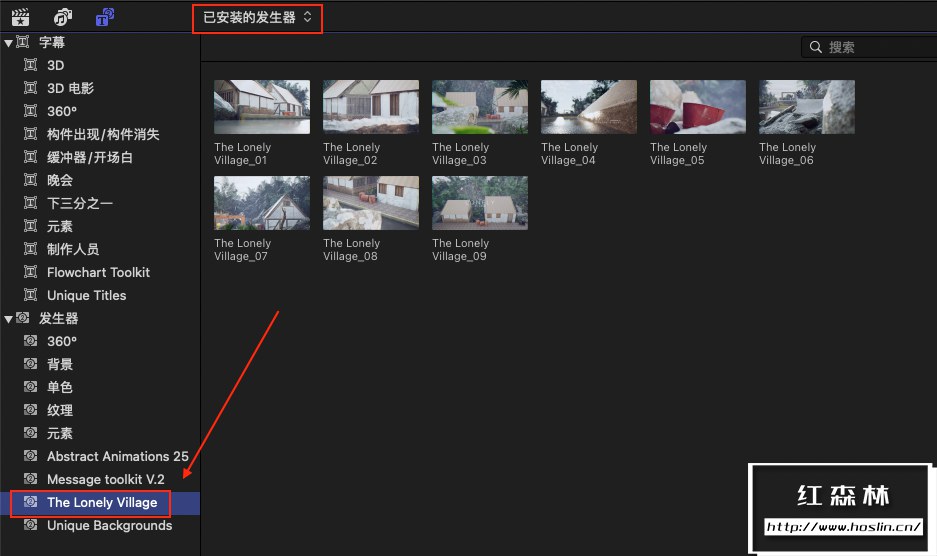The width and height of the screenshot is (937, 556).
Task: Click the title icon beside 下三分之一
Action: 30,203
